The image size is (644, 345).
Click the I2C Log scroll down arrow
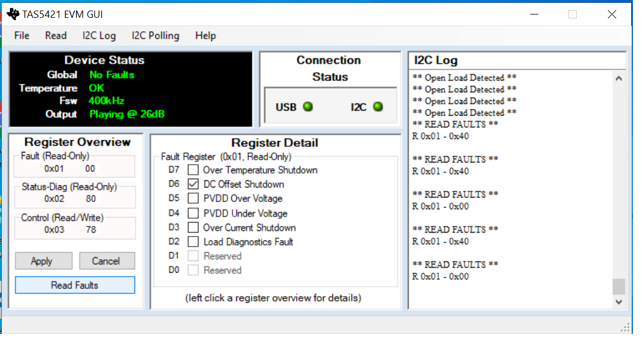(x=618, y=302)
